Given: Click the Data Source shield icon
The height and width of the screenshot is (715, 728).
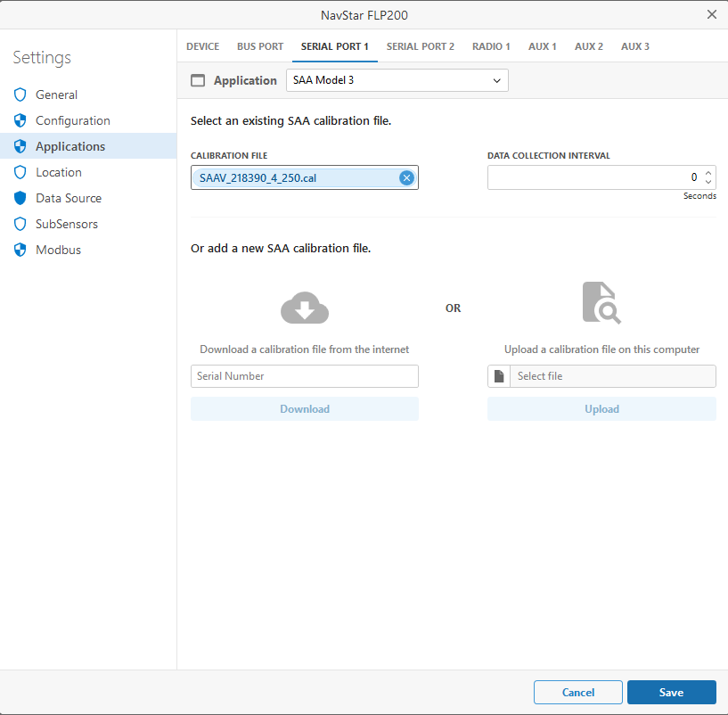Looking at the screenshot, I should [20, 199].
